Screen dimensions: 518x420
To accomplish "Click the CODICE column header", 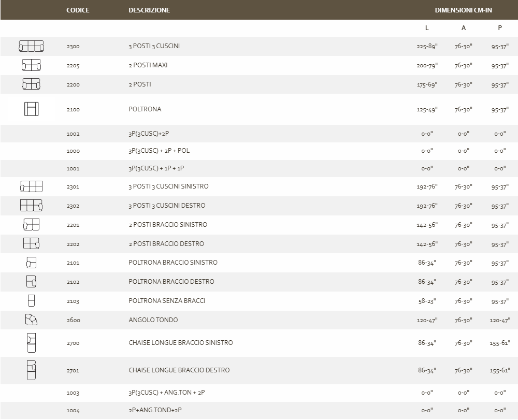I will pyautogui.click(x=78, y=10).
